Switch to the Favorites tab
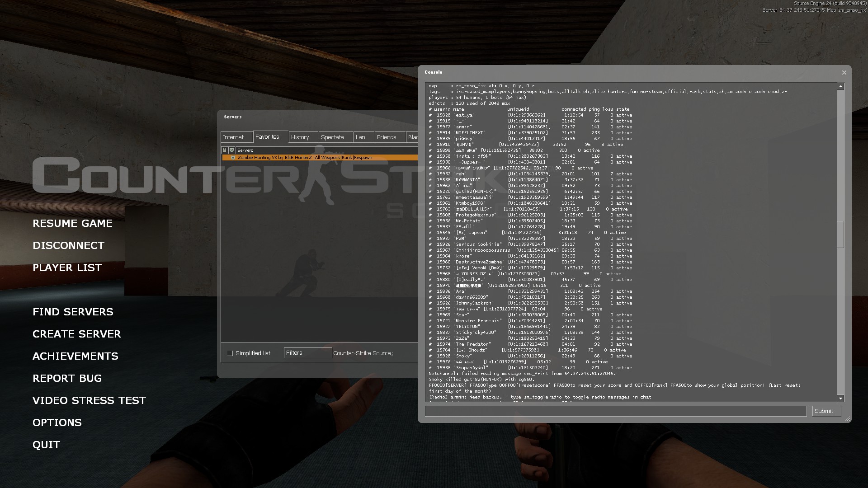 point(270,137)
